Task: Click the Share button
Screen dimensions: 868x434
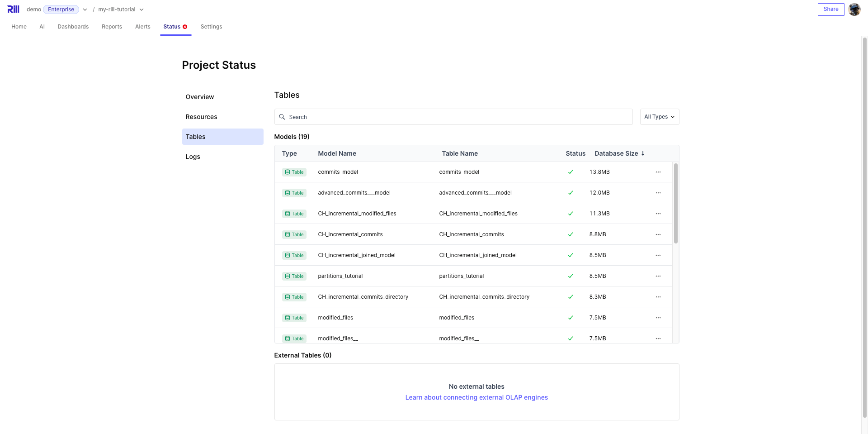Action: pyautogui.click(x=830, y=9)
